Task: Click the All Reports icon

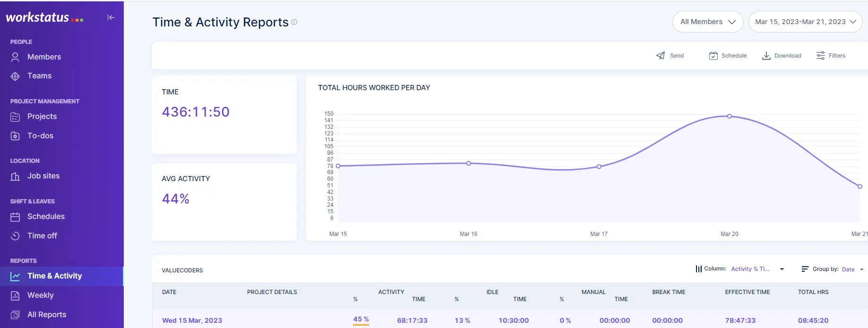Action: click(x=15, y=315)
